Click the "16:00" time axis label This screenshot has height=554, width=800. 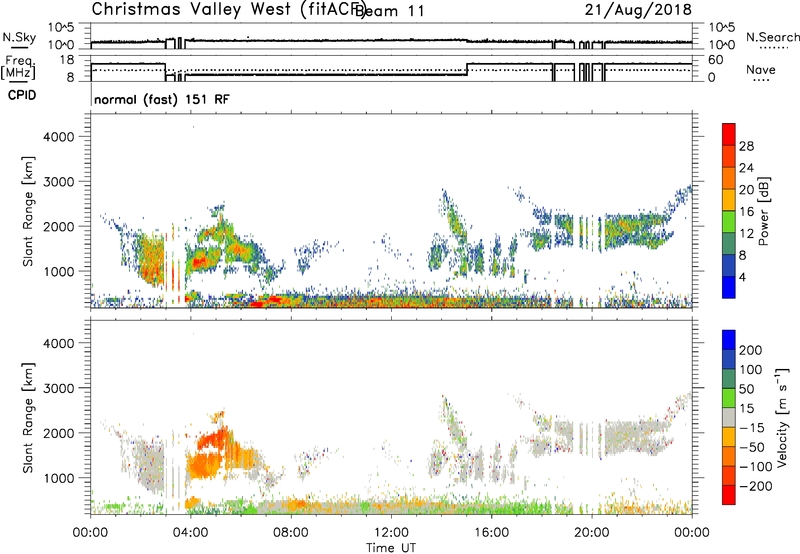[491, 533]
